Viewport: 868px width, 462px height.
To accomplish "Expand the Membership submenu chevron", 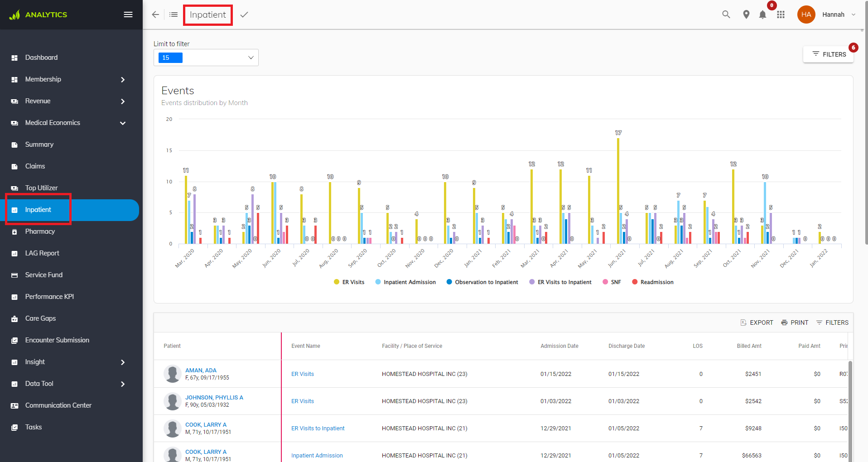I will [123, 80].
